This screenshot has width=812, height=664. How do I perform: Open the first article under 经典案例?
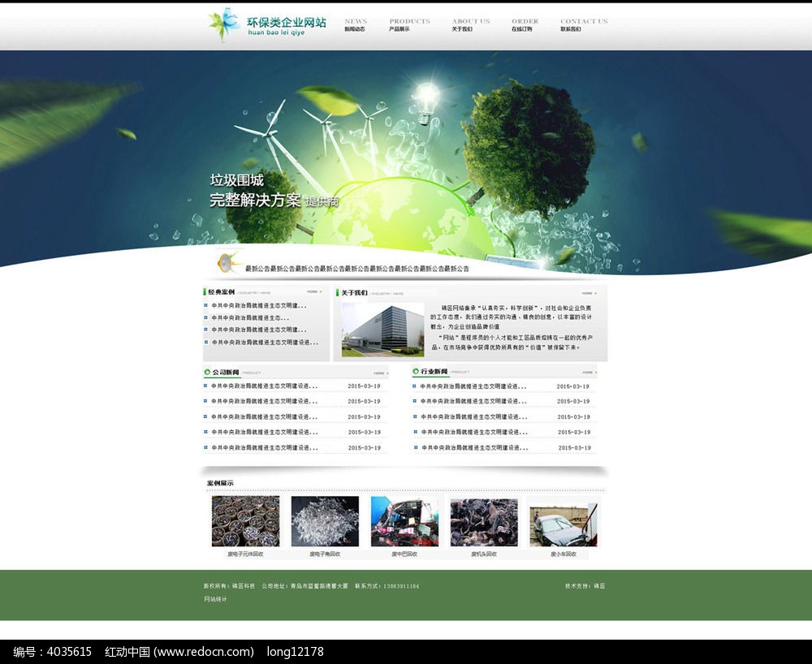click(258, 306)
